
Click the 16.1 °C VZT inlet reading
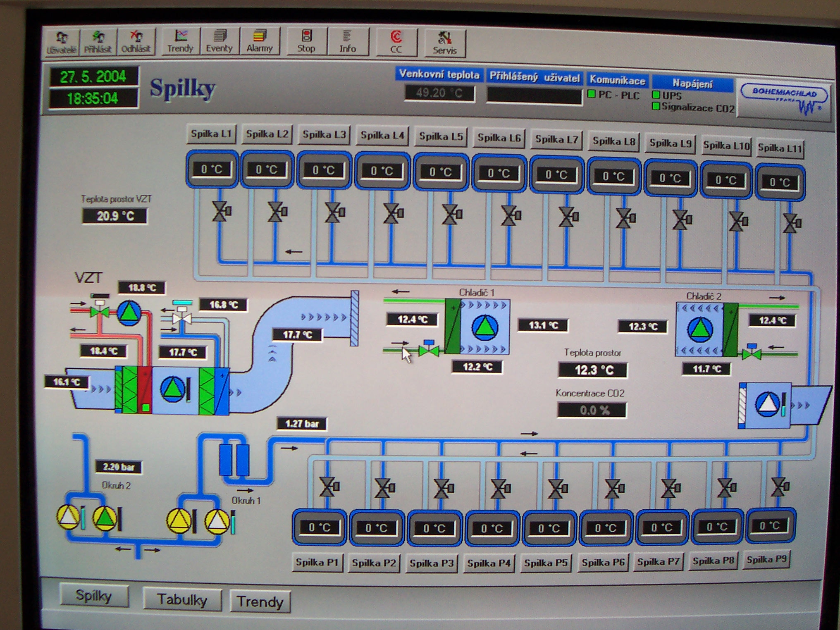[x=67, y=382]
